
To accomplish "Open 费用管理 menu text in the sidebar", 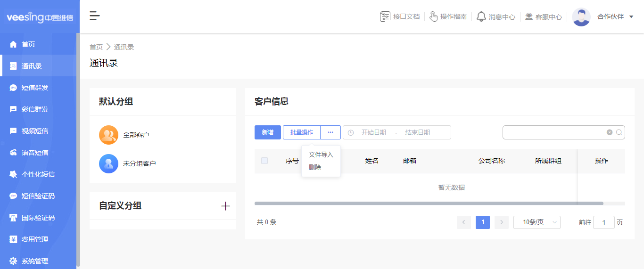I will tap(35, 239).
